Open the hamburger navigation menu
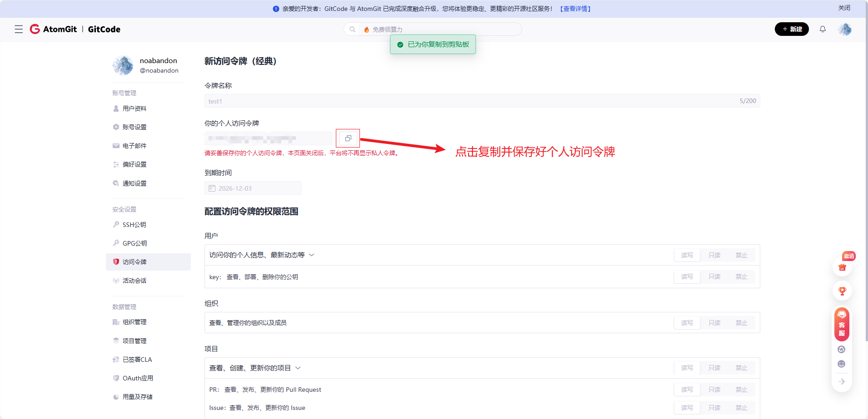868x419 pixels. coord(19,29)
